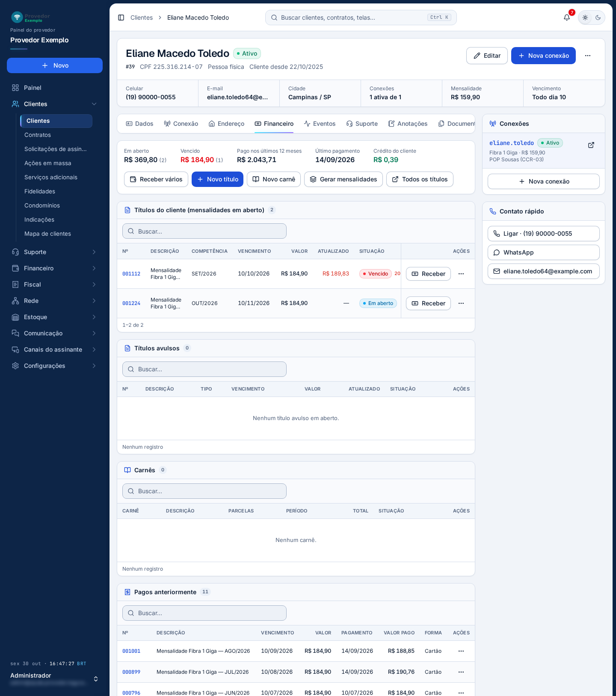616x696 pixels.
Task: Focus the Buscar field in Títulos avulsos
Action: [x=204, y=369]
